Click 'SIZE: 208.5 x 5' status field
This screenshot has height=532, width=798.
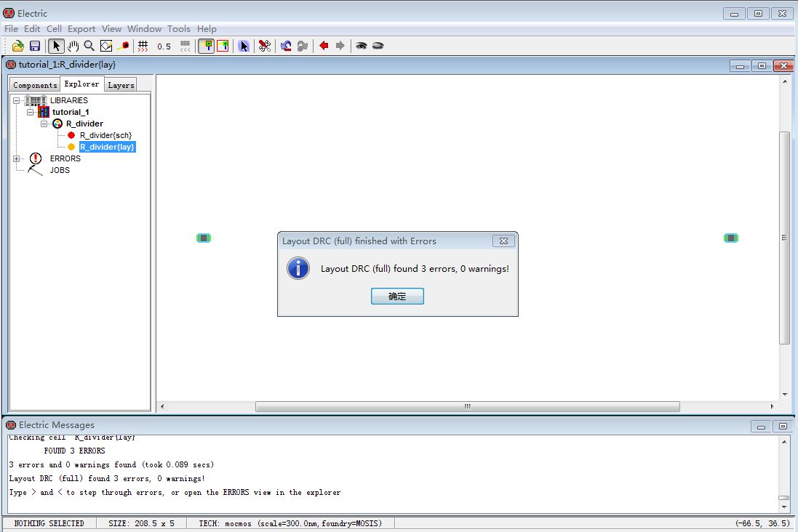[141, 523]
